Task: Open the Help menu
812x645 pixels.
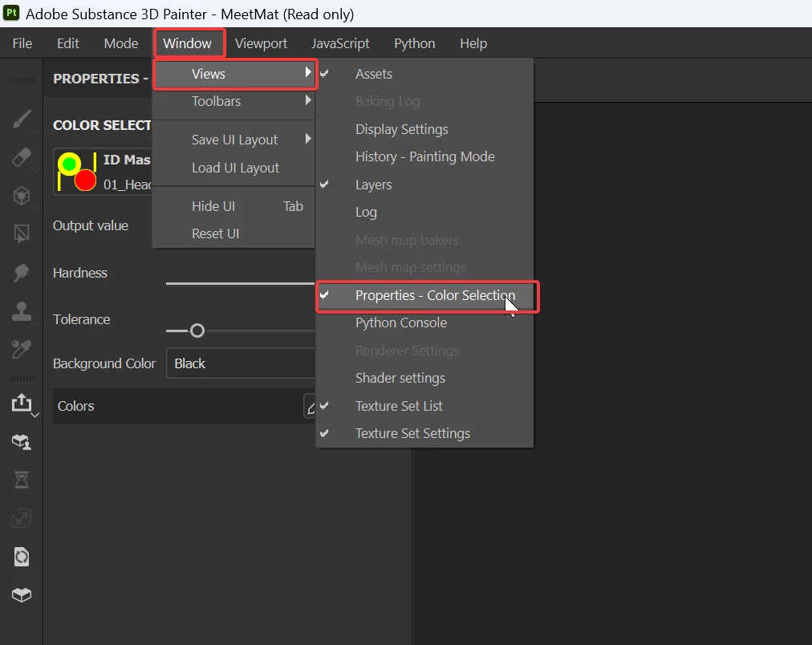Action: (473, 43)
